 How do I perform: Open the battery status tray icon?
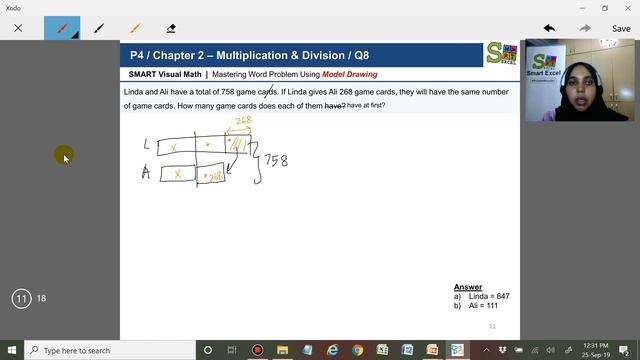pyautogui.click(x=518, y=350)
